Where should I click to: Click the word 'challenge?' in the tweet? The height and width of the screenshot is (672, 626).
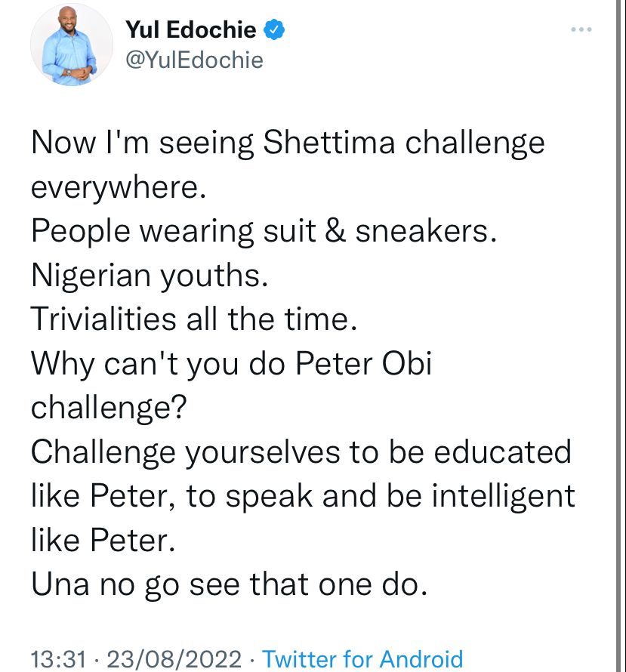point(109,408)
